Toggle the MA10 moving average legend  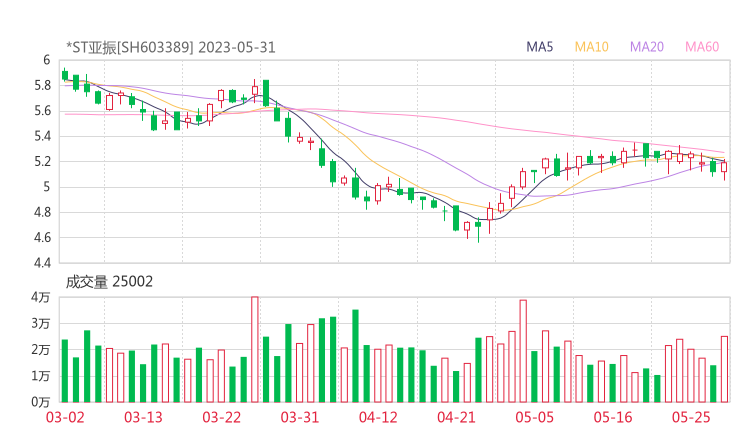pyautogui.click(x=592, y=46)
